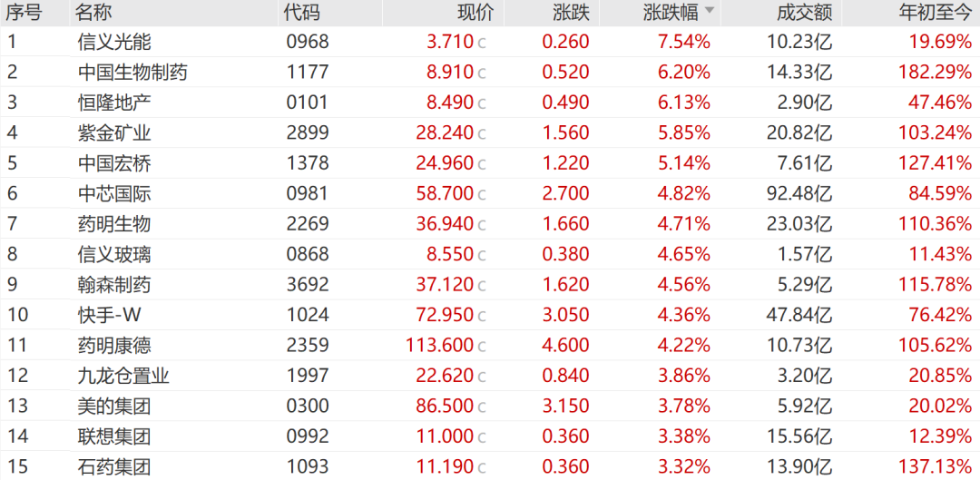Open 紫金矿业 stock name
The image size is (980, 480).
(x=114, y=133)
